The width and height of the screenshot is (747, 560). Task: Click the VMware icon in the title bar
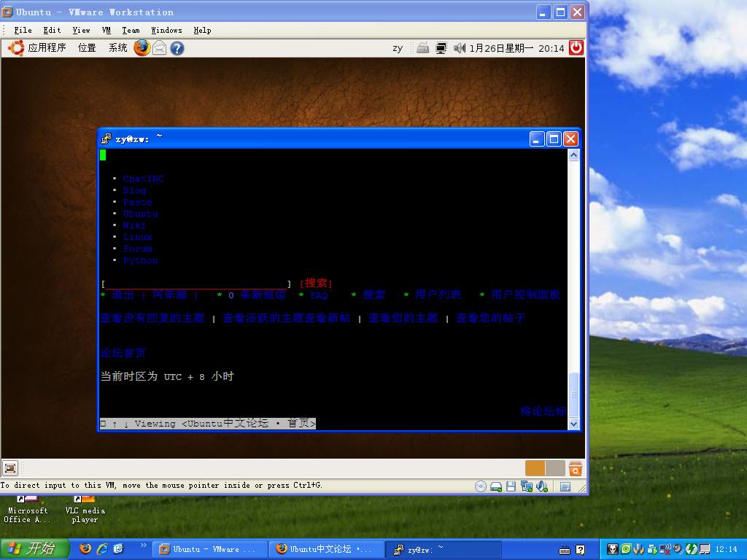pyautogui.click(x=7, y=12)
